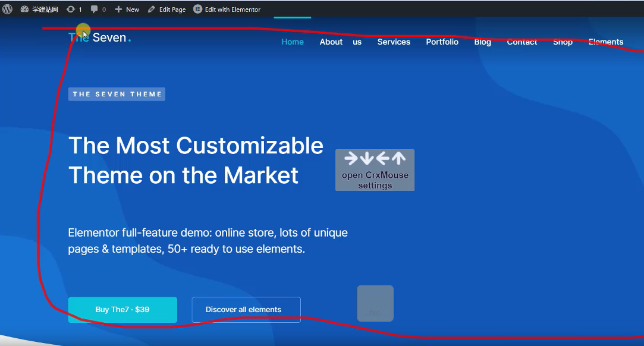
Task: Open the WordPress logo menu
Action: [x=7, y=10]
